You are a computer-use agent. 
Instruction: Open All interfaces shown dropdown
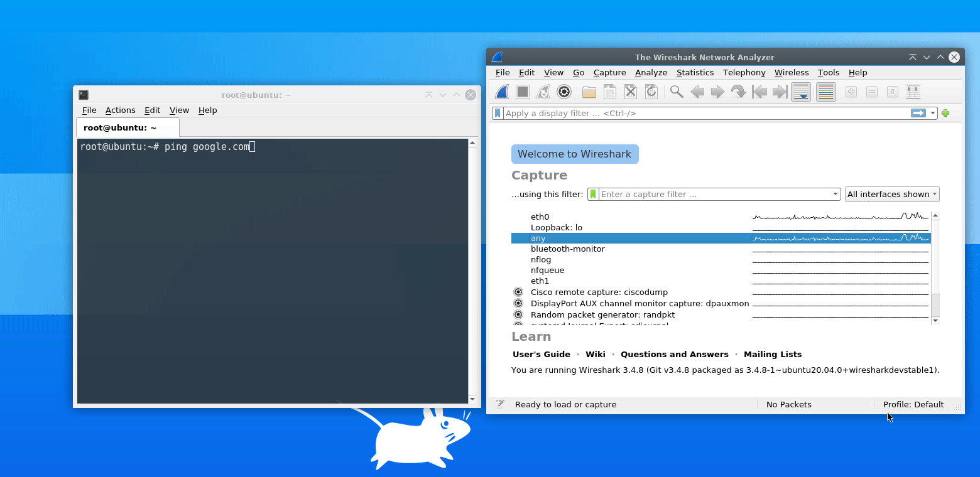(x=892, y=194)
